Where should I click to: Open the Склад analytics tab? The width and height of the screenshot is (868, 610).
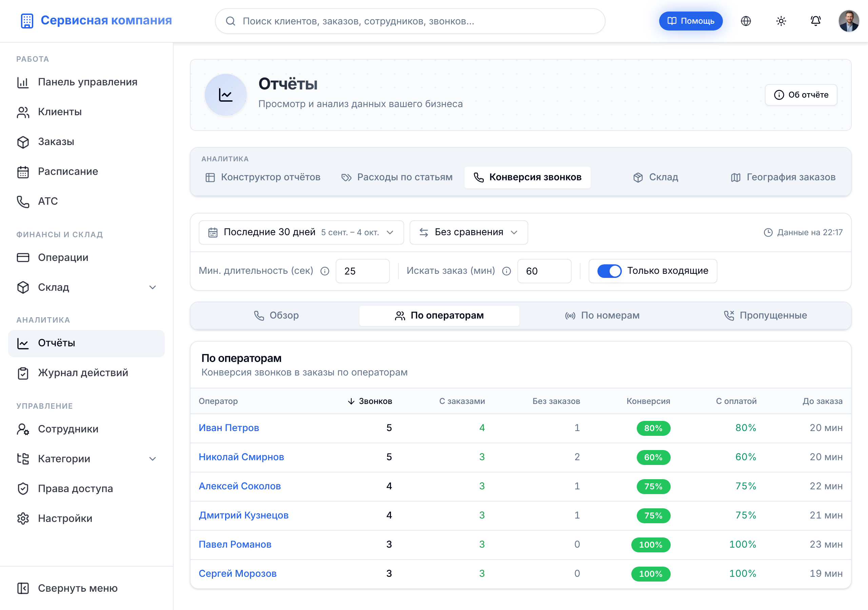pyautogui.click(x=656, y=177)
